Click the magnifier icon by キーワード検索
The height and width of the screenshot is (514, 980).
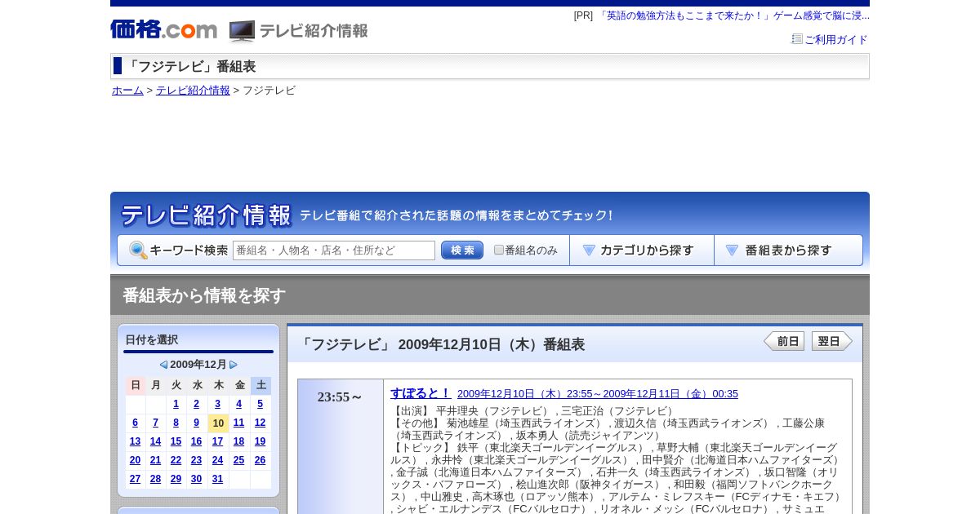(x=138, y=250)
